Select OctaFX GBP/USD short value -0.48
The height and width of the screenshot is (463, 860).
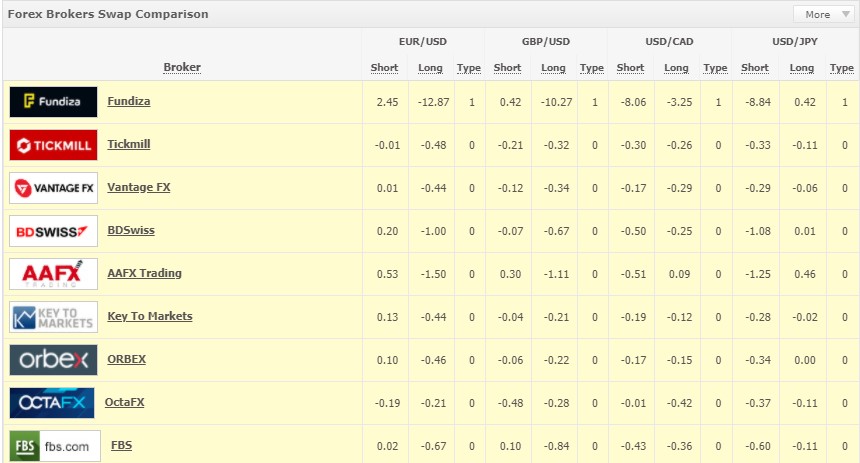(x=510, y=403)
